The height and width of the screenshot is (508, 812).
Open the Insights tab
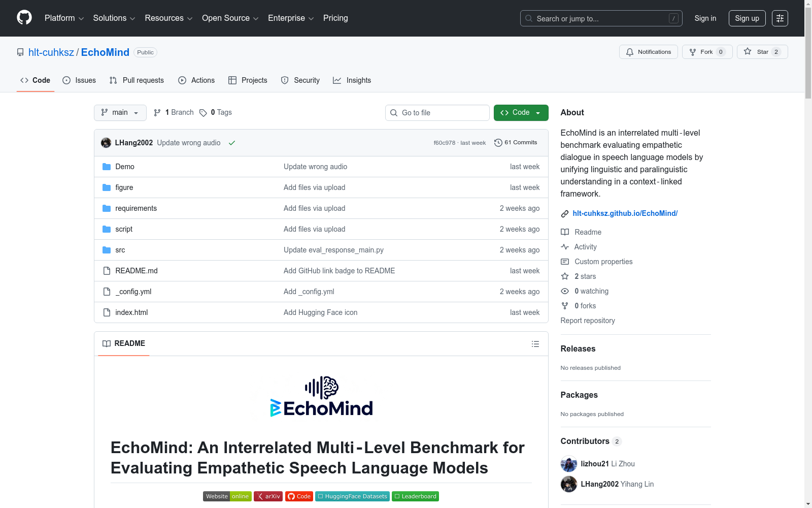[352, 80]
